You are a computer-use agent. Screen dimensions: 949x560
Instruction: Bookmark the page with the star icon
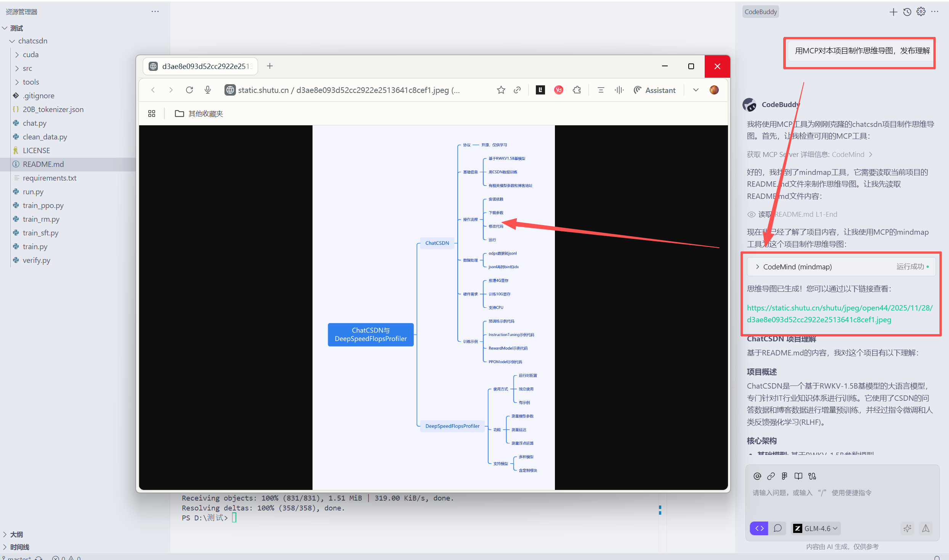coord(501,90)
